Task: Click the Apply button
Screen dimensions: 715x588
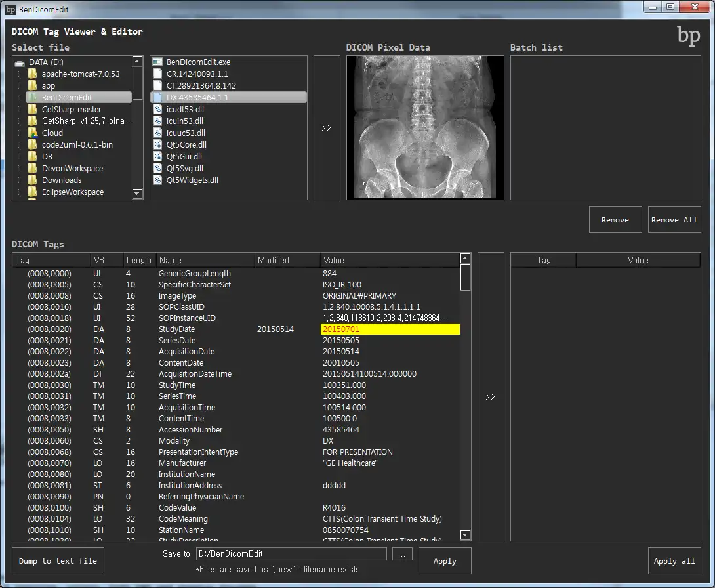Action: 445,561
